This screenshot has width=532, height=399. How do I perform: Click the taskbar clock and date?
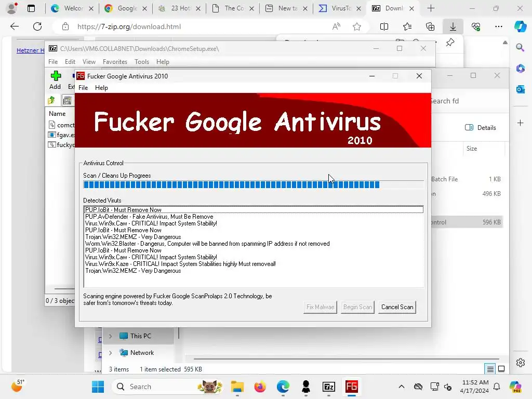click(474, 387)
